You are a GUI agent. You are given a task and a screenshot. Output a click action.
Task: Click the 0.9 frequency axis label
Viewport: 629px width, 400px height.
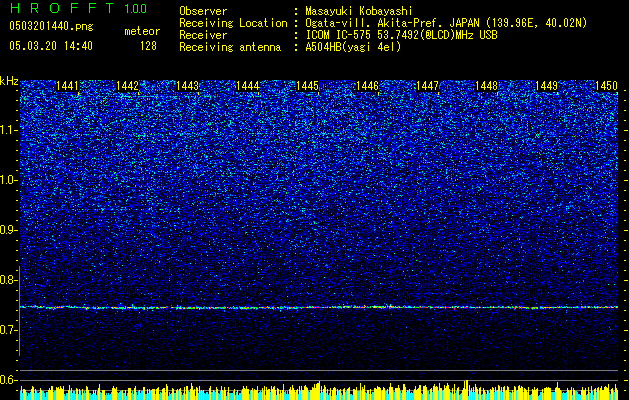point(9,230)
